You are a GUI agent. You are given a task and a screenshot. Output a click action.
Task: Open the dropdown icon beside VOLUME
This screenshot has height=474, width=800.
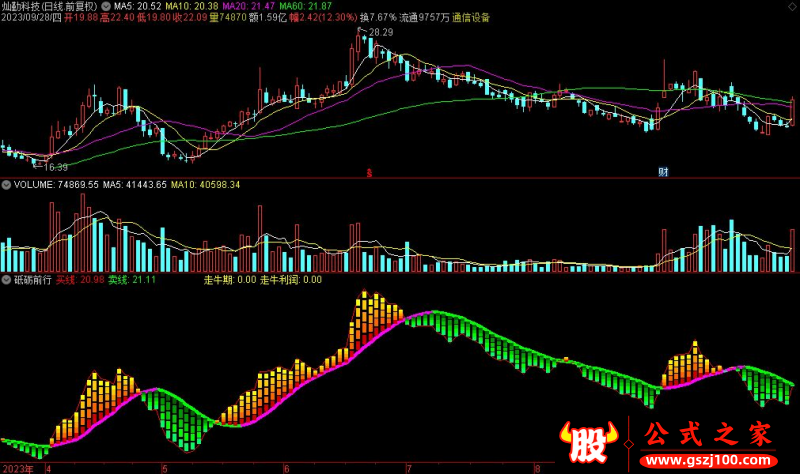click(6, 185)
